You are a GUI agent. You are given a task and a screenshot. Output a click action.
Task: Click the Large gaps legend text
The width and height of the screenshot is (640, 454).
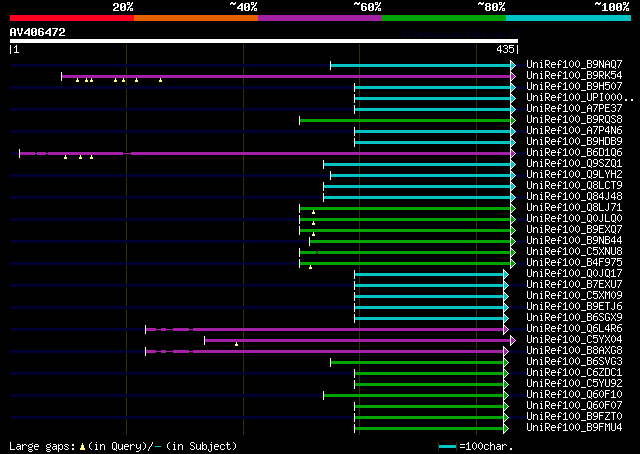coord(123,446)
